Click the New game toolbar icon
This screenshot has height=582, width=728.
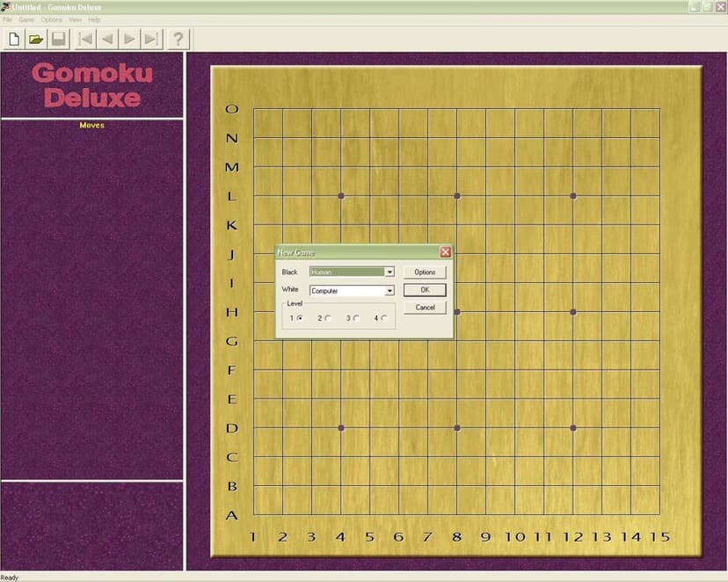pyautogui.click(x=14, y=39)
